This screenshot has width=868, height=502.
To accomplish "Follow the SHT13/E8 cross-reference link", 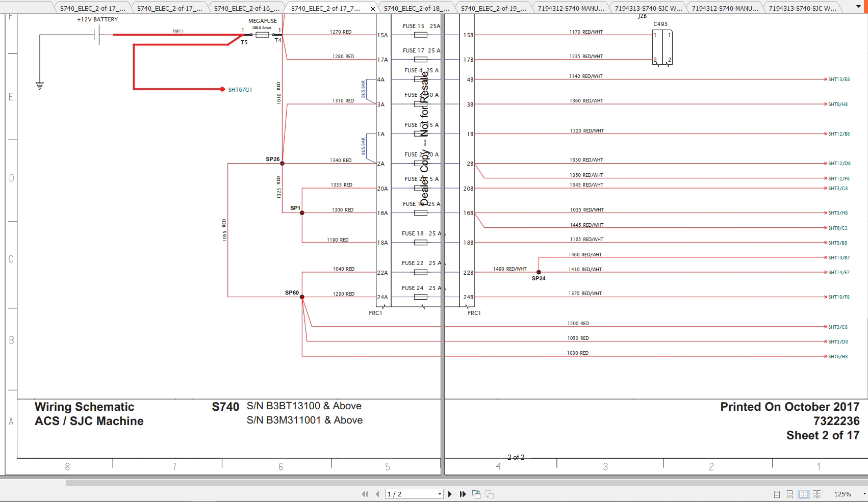I will coord(838,79).
